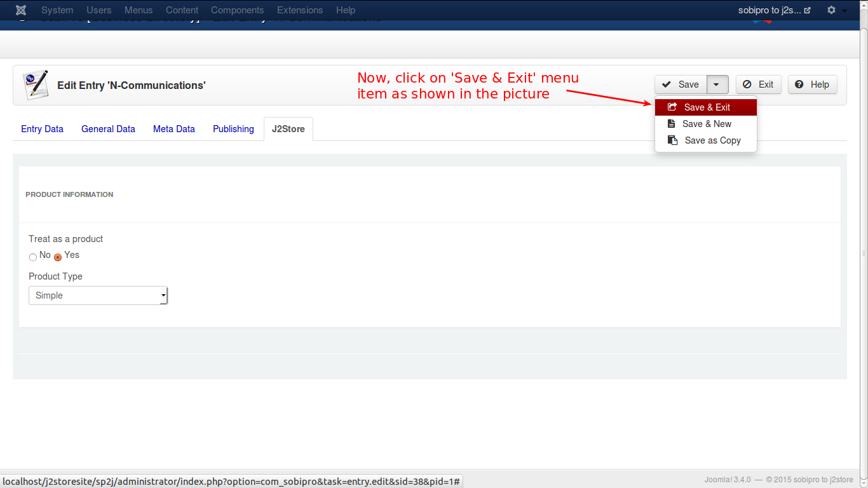Select the Yes radio button
Image resolution: width=868 pixels, height=488 pixels.
[58, 257]
